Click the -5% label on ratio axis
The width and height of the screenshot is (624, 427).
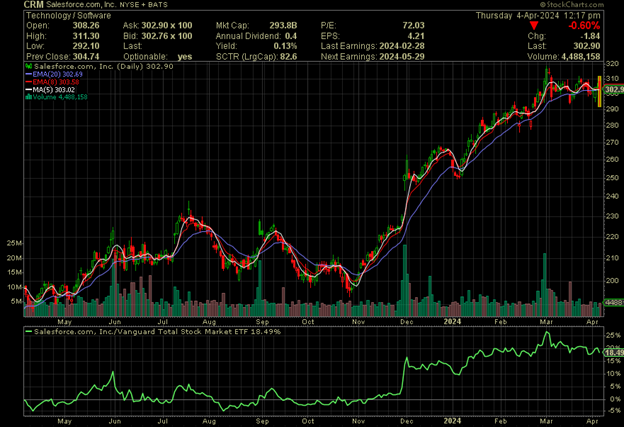click(613, 411)
